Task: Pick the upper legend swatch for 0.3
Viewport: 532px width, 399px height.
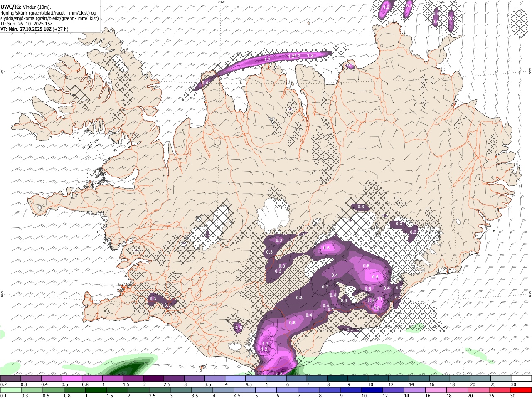Action: click(x=31, y=379)
